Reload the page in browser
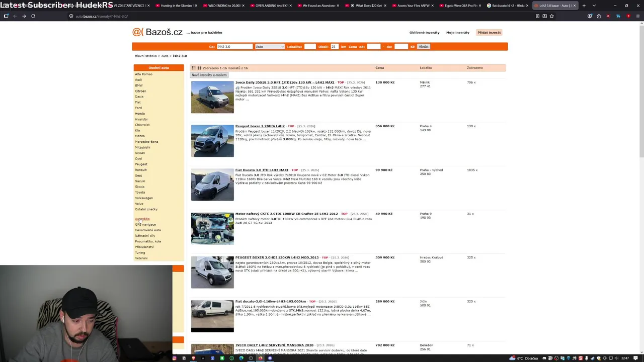The height and width of the screenshot is (362, 644). pos(33,16)
